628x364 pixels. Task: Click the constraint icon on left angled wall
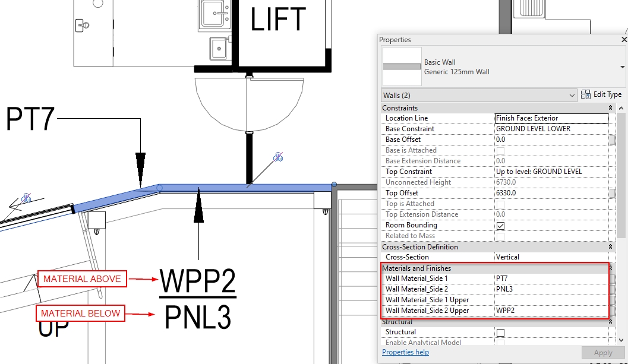click(x=26, y=197)
